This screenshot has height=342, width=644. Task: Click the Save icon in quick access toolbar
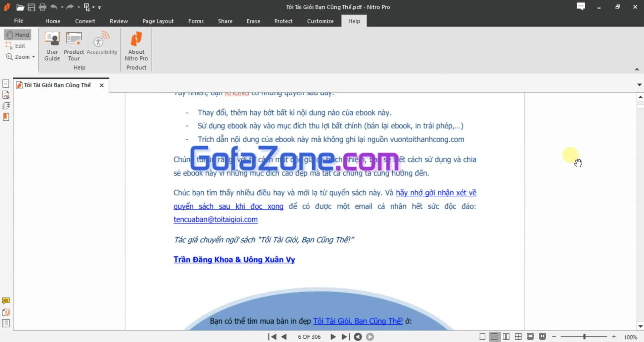point(31,7)
